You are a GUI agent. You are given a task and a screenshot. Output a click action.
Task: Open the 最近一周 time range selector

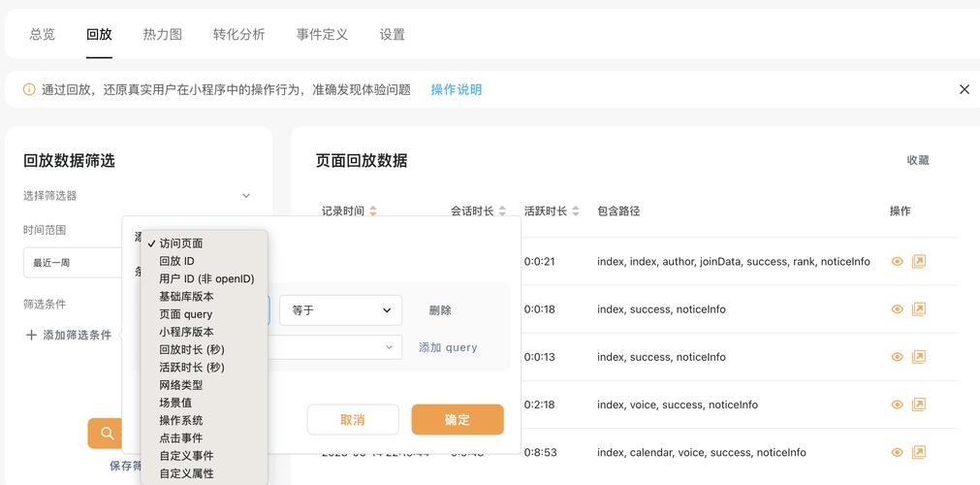73,263
